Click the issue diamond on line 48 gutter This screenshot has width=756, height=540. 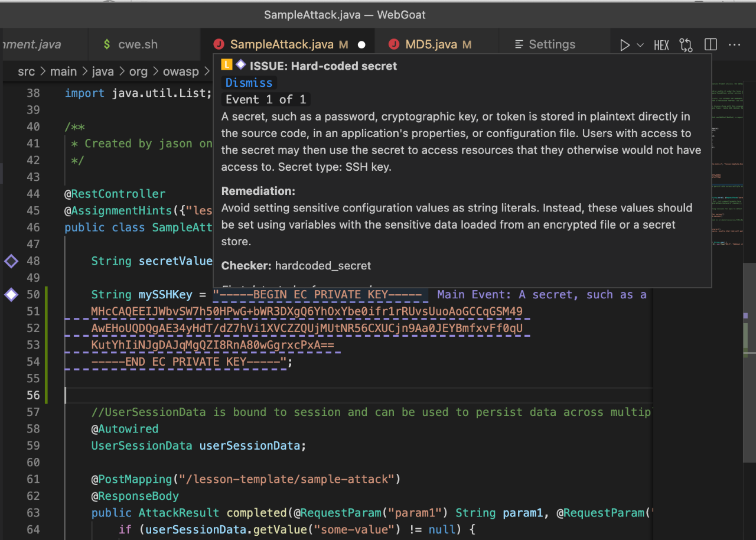tap(11, 261)
